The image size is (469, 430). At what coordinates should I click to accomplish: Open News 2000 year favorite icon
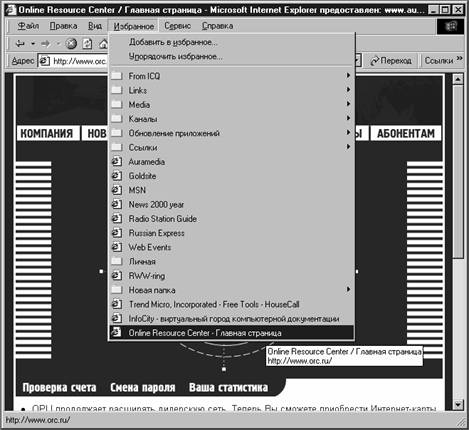117,204
